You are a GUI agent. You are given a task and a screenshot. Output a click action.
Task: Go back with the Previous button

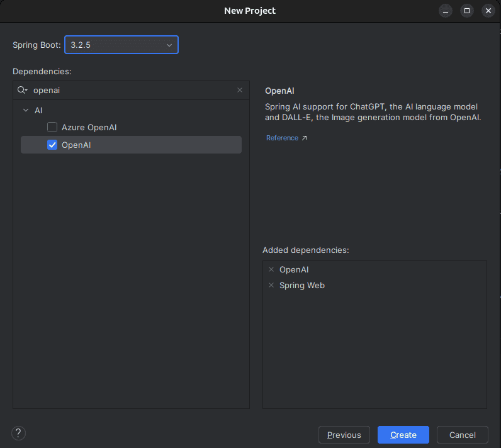click(x=344, y=435)
